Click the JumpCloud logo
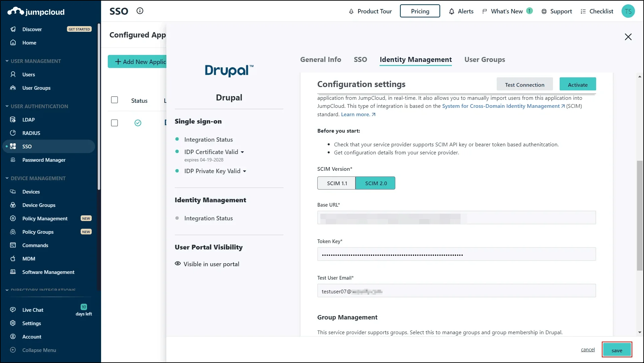 pos(36,12)
